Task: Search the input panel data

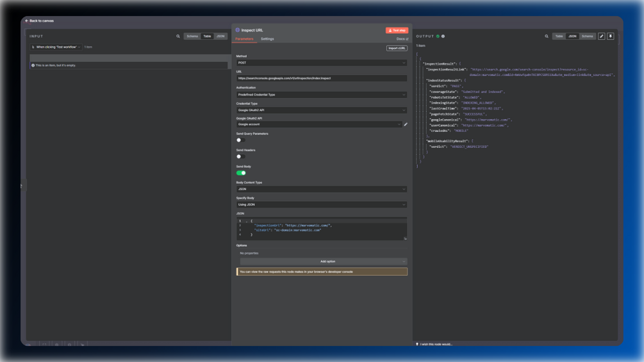Action: 178,36
